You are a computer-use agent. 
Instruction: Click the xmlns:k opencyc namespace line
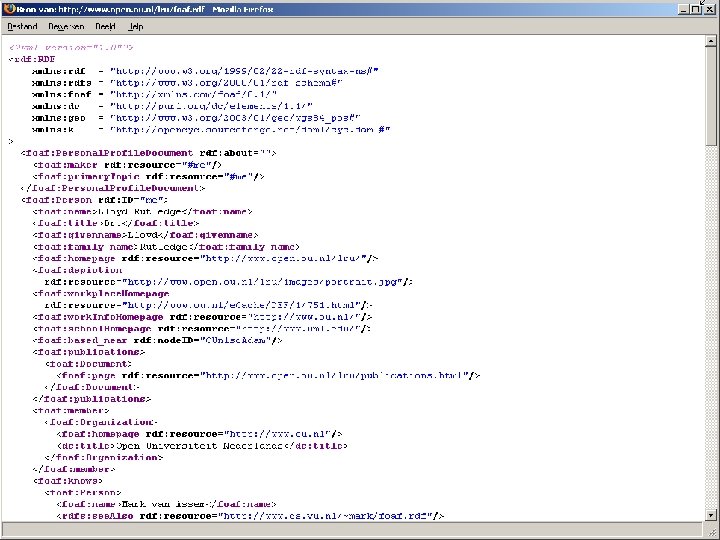point(211,130)
